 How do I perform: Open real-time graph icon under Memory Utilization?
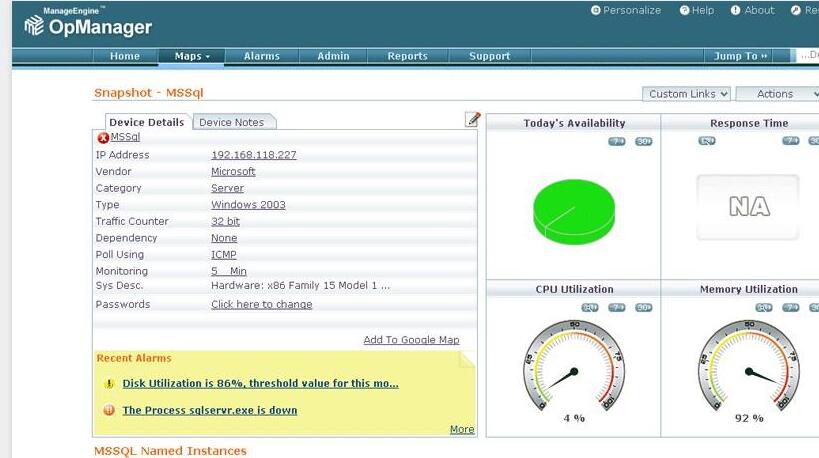(x=764, y=308)
